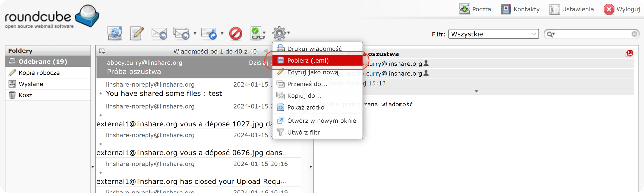Click the red delete message icon

pyautogui.click(x=235, y=34)
